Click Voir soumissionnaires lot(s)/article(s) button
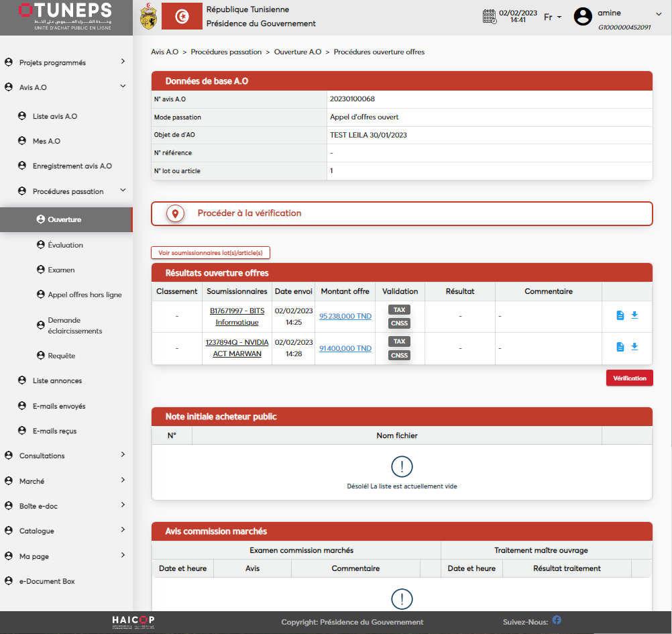Image resolution: width=672 pixels, height=634 pixels. (x=211, y=253)
